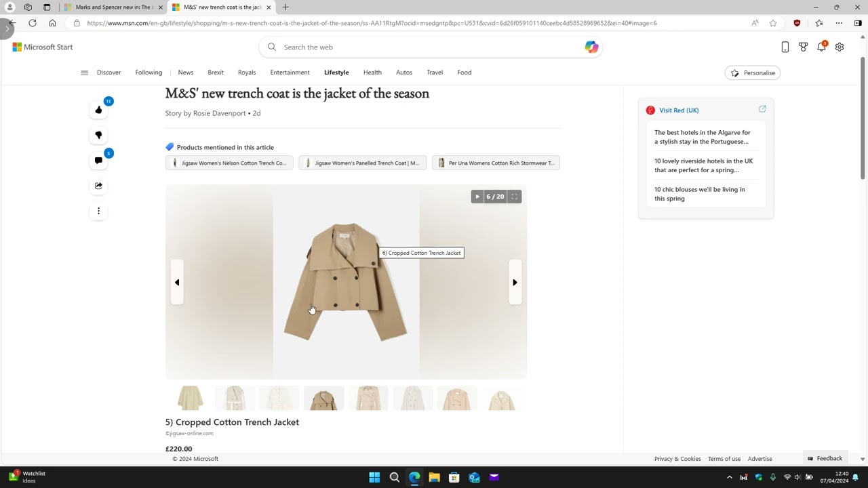The height and width of the screenshot is (488, 868).
Task: Add this page to favourites
Action: click(x=773, y=23)
